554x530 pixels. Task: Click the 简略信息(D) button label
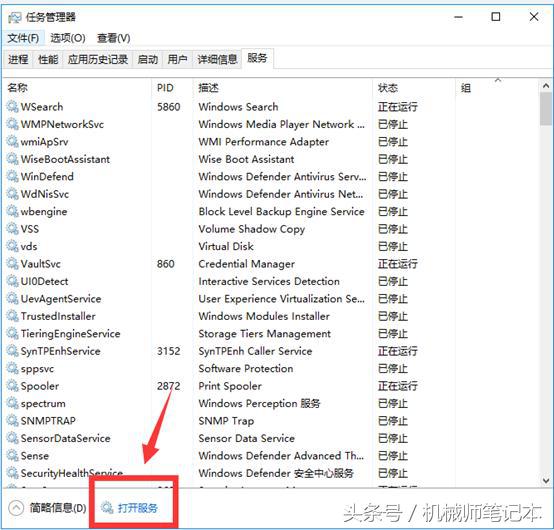point(58,508)
